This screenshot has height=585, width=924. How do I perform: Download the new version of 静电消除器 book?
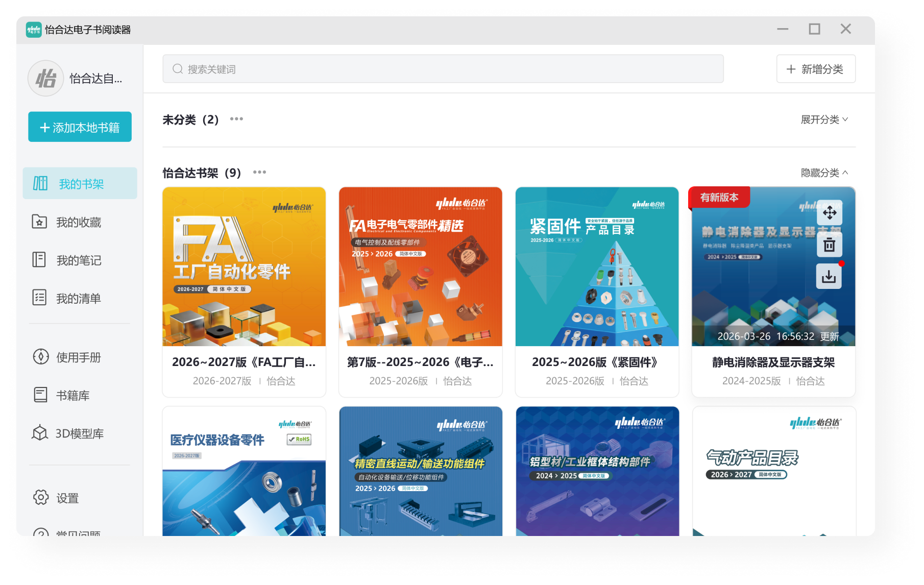pyautogui.click(x=830, y=277)
